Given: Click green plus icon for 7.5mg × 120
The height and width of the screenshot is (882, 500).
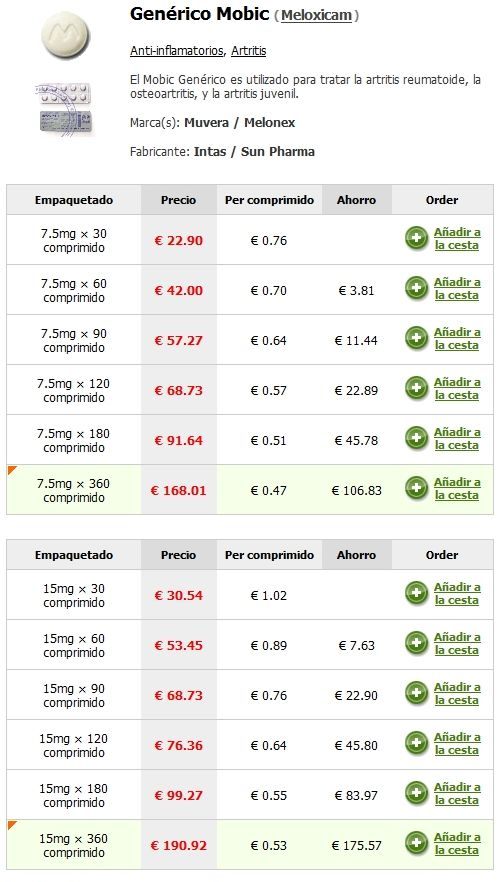Looking at the screenshot, I should [x=416, y=389].
